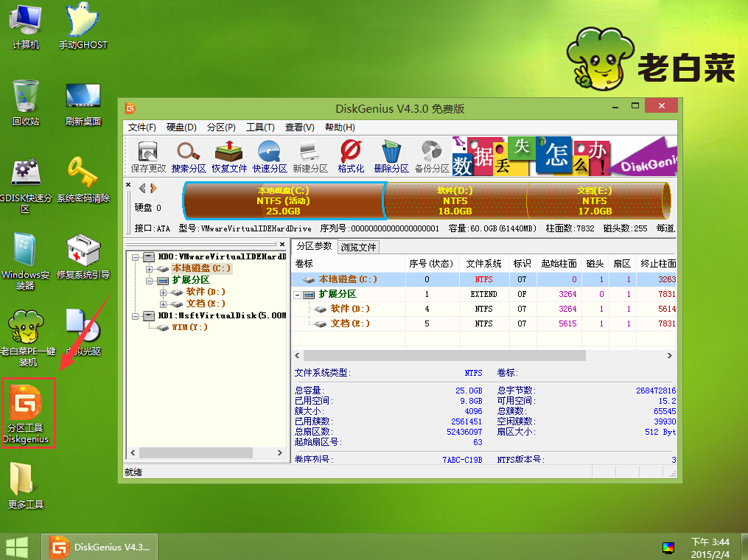Open the 帮助(H) menu
This screenshot has width=748, height=560.
click(x=340, y=127)
